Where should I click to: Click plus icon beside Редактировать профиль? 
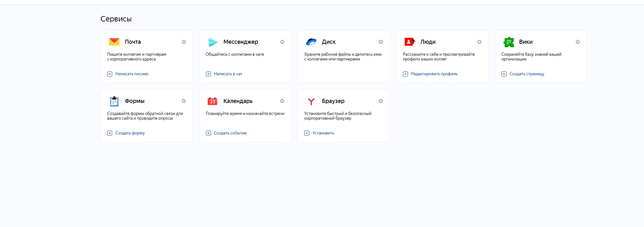405,74
